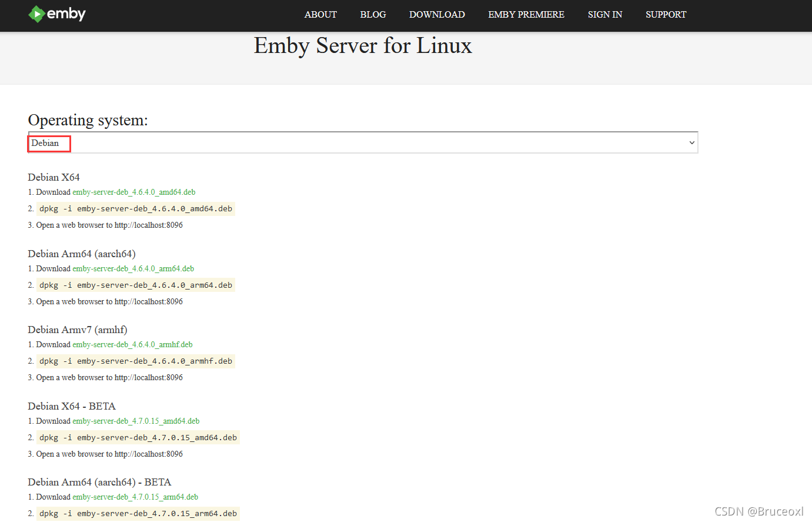Click the Debian Armv7 (armhf) heading

[x=78, y=330]
